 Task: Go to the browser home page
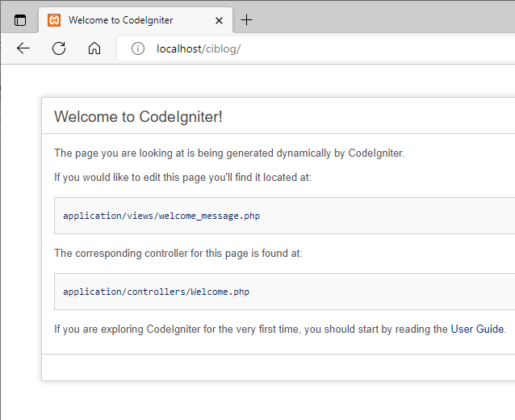click(94, 48)
